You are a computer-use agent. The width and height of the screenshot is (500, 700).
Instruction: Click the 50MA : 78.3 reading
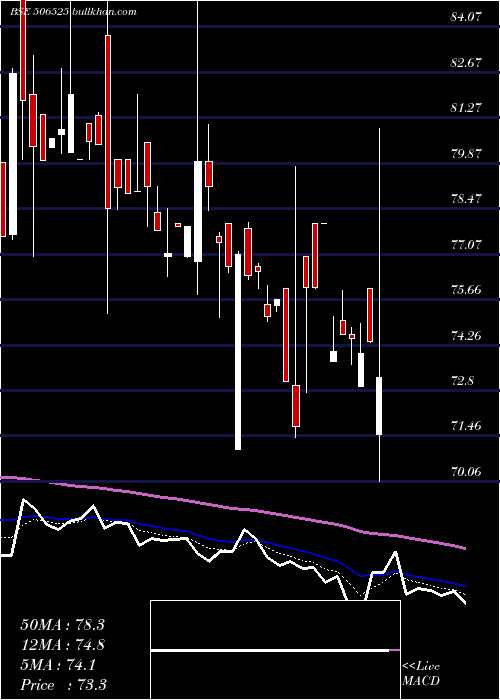pos(62,625)
